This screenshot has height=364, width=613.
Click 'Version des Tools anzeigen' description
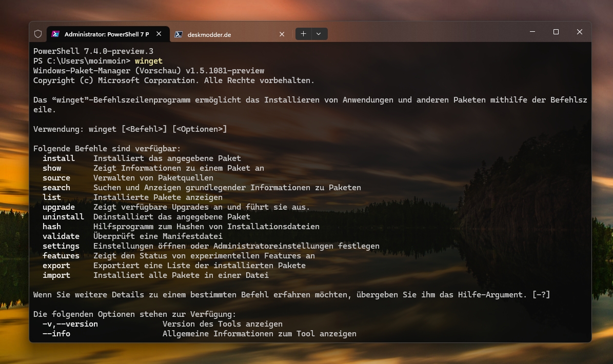click(223, 324)
